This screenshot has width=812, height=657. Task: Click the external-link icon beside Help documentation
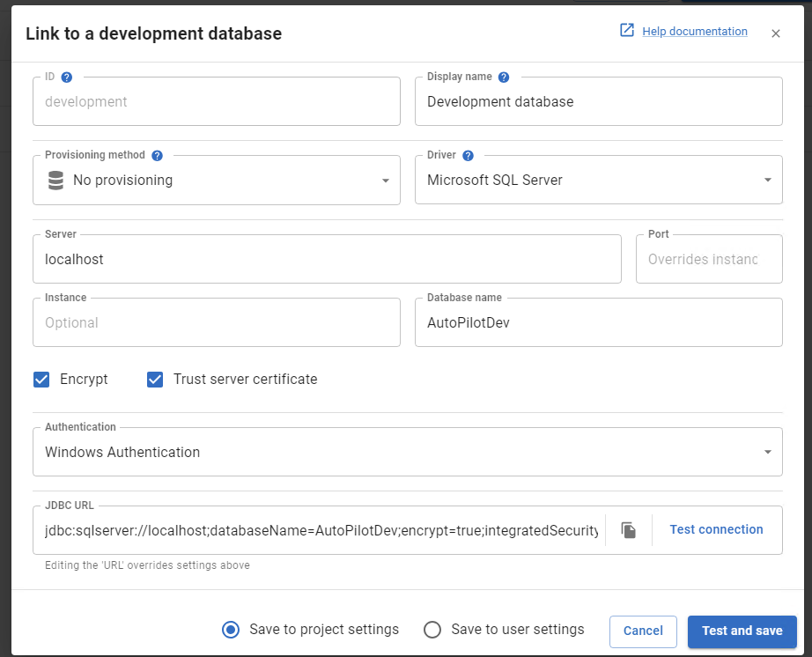coord(626,30)
